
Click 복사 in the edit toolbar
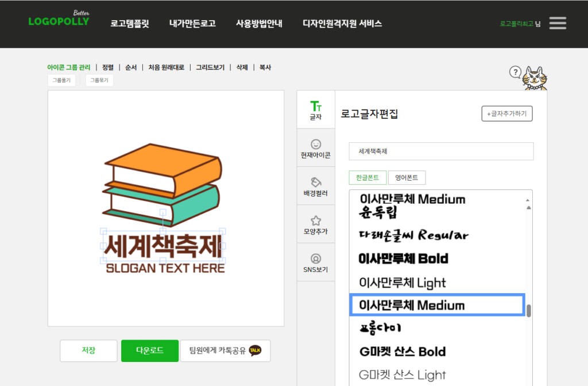(265, 67)
